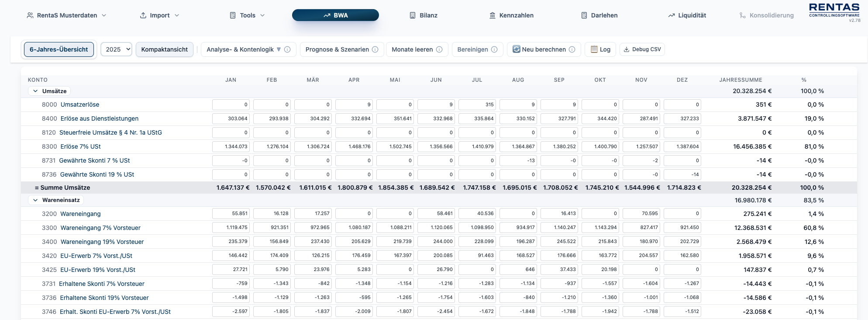Collapse the Wareneinsatz group

(x=36, y=200)
